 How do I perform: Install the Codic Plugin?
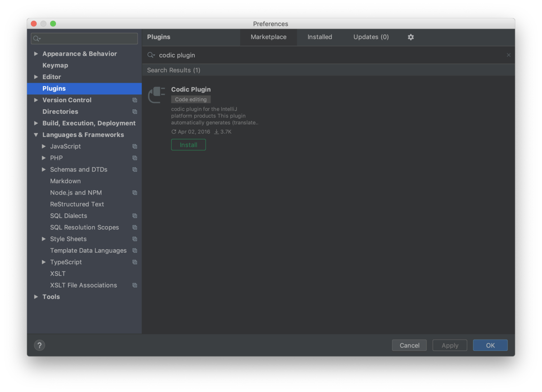point(188,145)
